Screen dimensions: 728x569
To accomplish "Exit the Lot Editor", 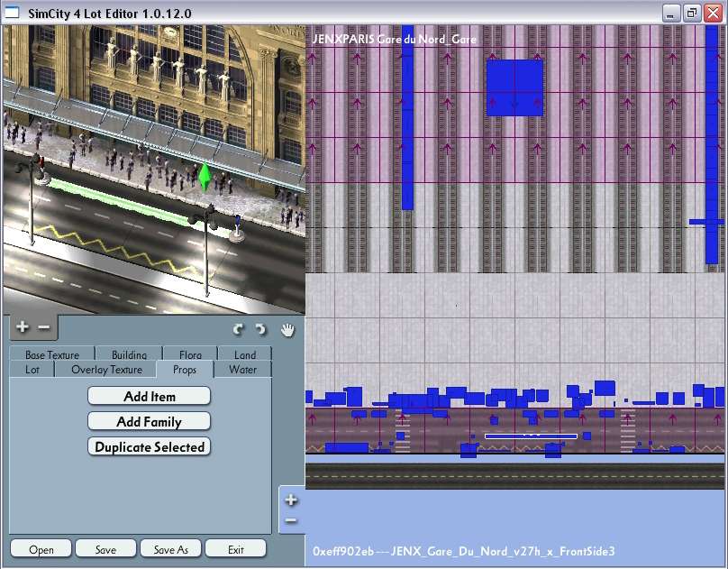I will [x=236, y=549].
